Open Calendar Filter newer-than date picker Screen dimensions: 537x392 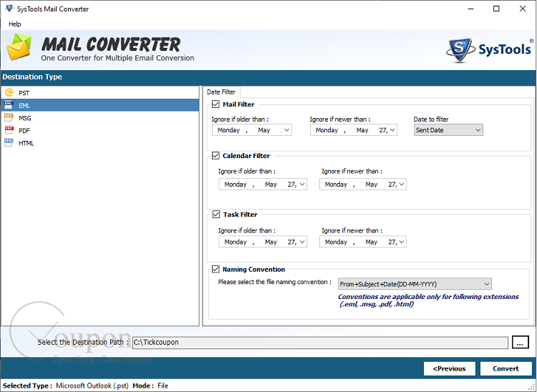pos(402,185)
